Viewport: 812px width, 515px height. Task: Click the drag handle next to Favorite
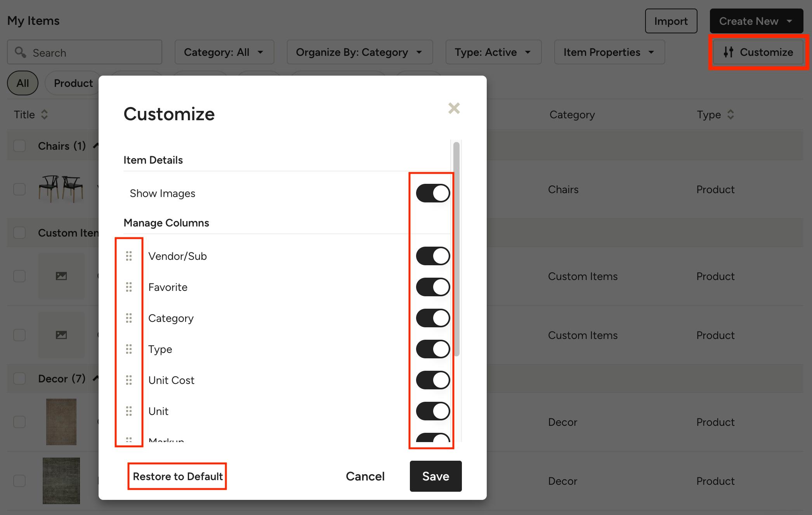(129, 287)
